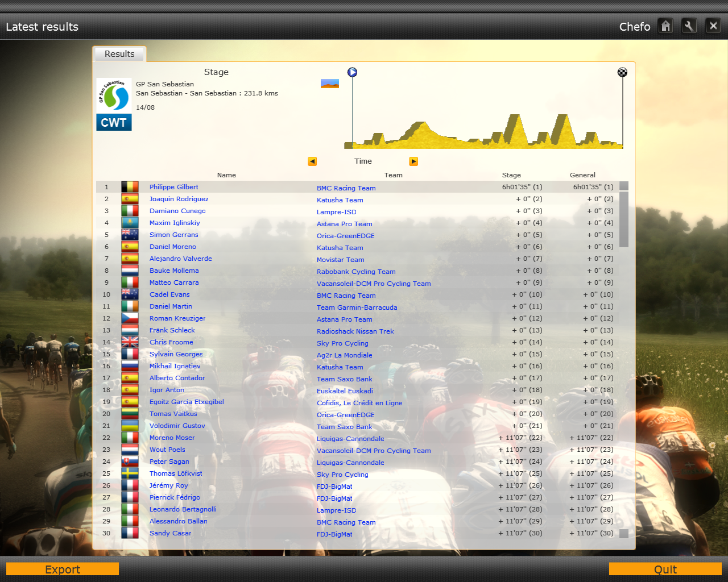728x582 pixels.
Task: Click Dutch flag beside Bauke Mollema
Action: click(x=130, y=271)
